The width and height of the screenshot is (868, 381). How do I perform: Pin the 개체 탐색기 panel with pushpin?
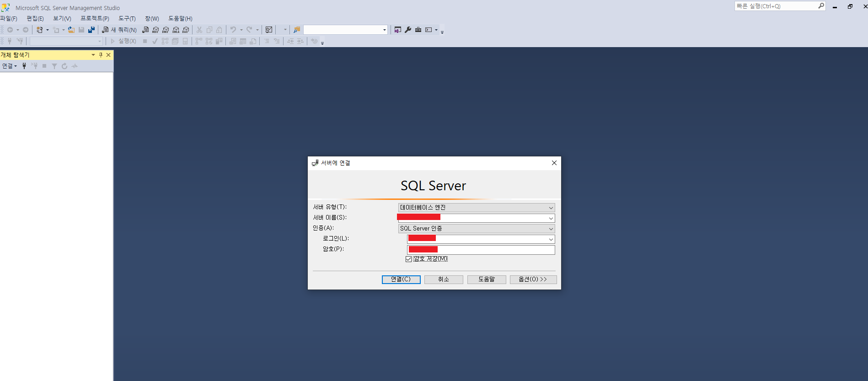tap(101, 55)
